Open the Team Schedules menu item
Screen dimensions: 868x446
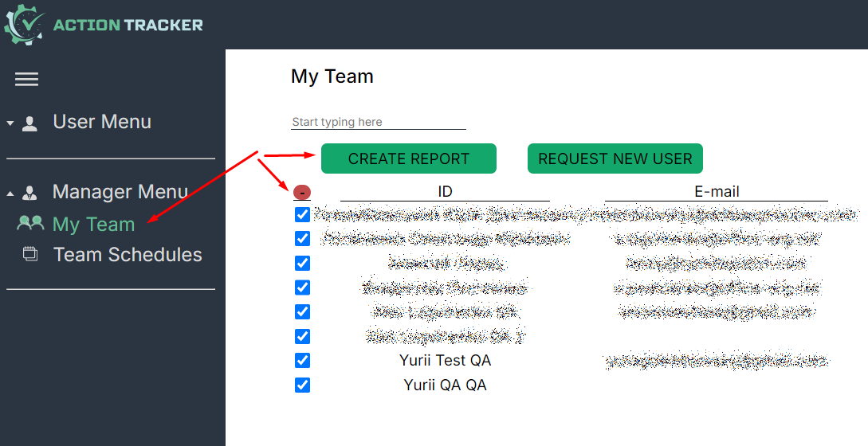(x=128, y=255)
